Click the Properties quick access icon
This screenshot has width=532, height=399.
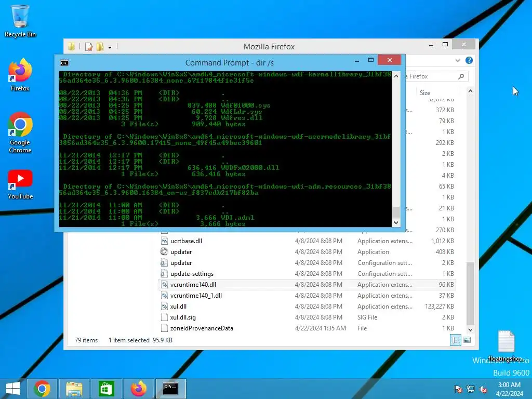(x=89, y=46)
